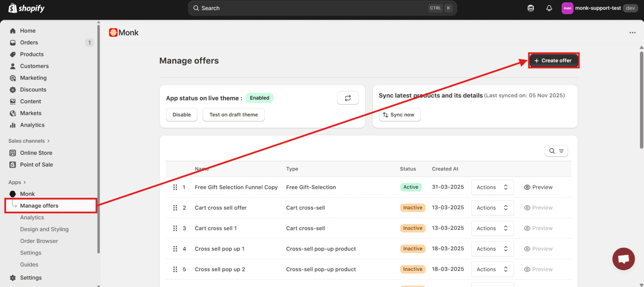Click 'Free Gift-Selection' type cell

pos(311,187)
